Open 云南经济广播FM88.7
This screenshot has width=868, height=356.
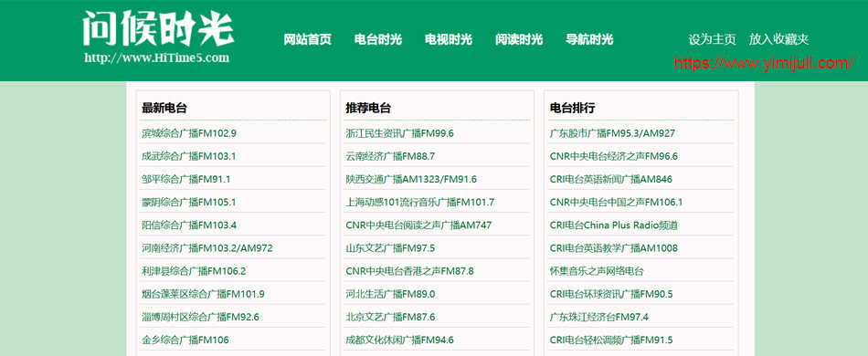(390, 156)
